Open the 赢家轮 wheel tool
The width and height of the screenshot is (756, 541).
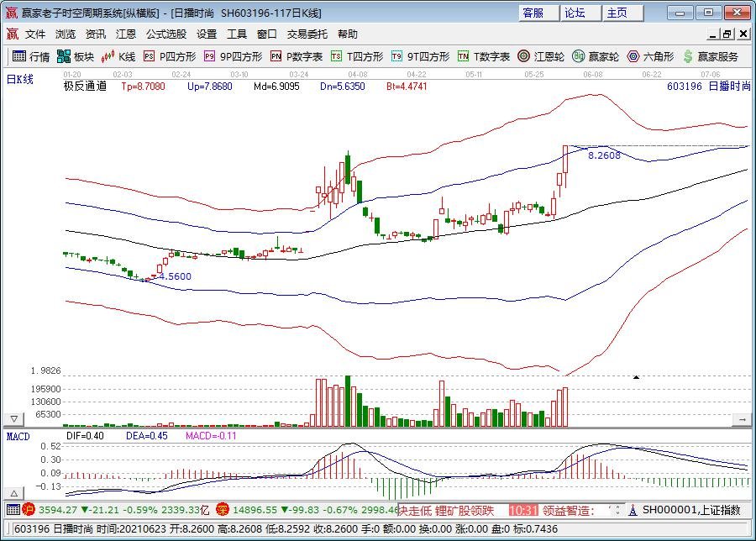pos(596,56)
